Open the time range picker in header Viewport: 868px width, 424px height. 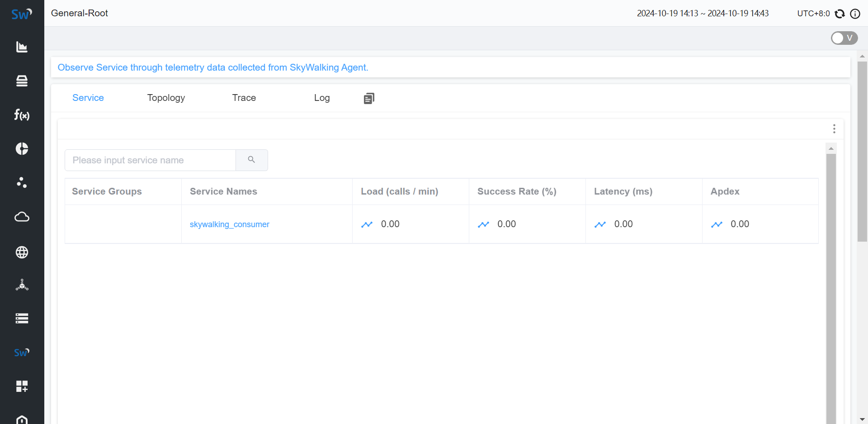[x=703, y=14]
